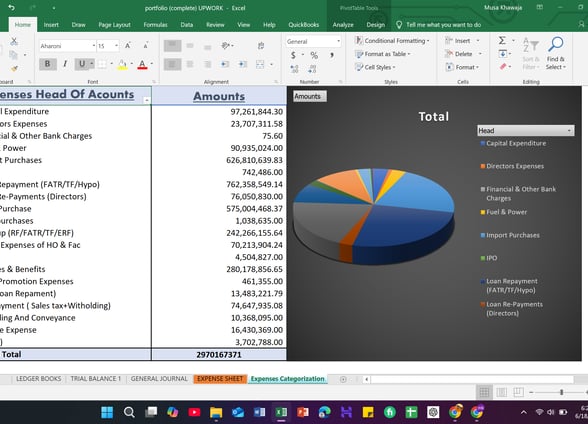The width and height of the screenshot is (588, 424).
Task: Open the font name Aharoni dropdown
Action: pyautogui.click(x=94, y=46)
